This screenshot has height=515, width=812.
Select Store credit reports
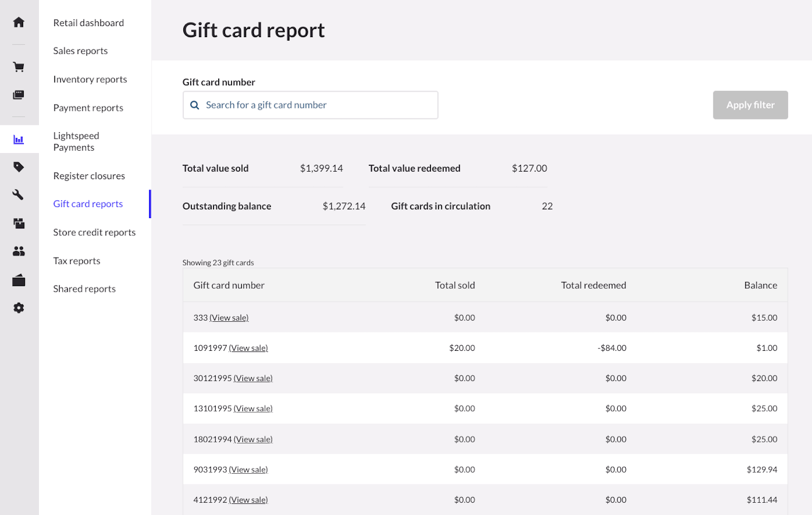click(x=94, y=233)
